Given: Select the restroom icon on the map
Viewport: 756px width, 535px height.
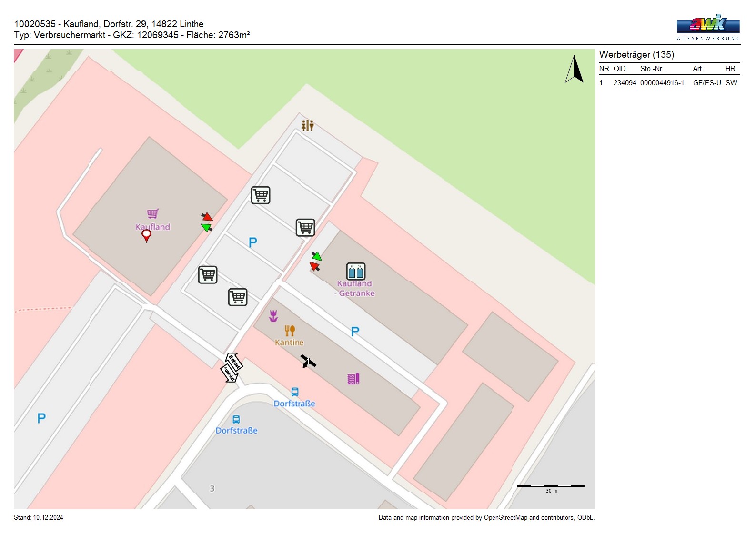Looking at the screenshot, I should 308,125.
